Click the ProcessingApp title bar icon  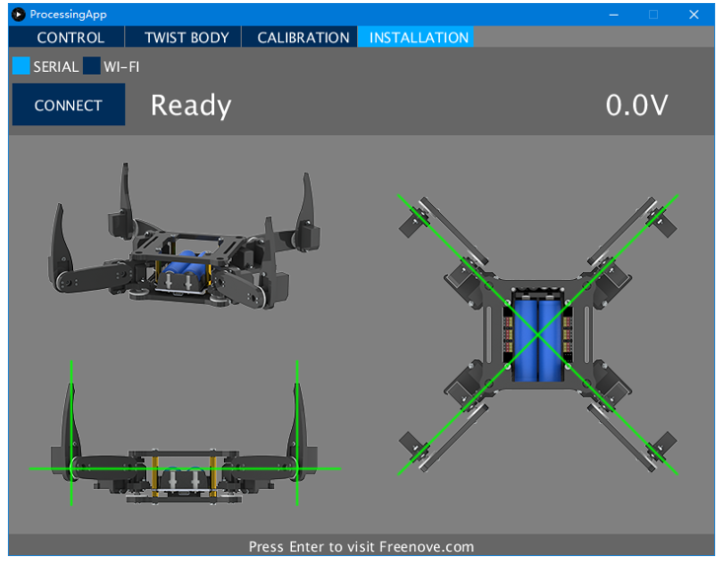[x=18, y=15]
